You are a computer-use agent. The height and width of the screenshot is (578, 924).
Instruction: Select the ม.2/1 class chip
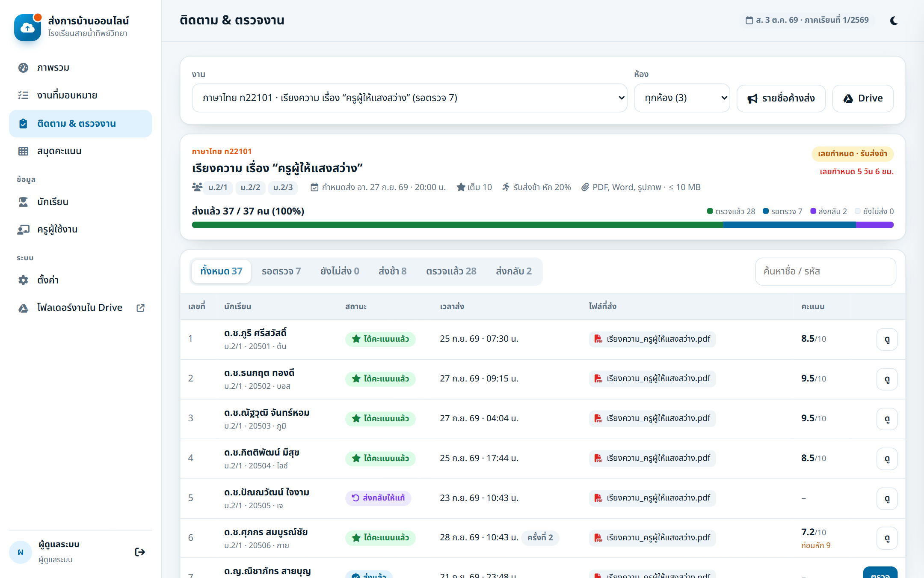pos(218,188)
